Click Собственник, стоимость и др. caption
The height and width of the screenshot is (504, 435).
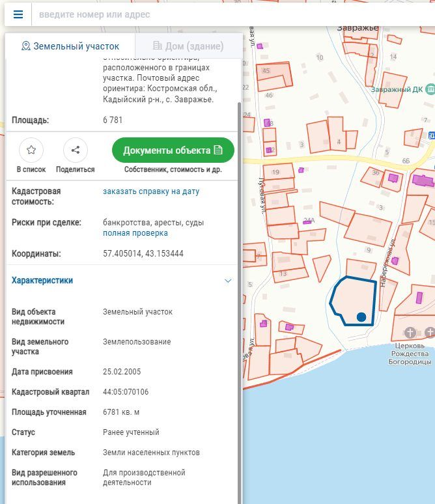pos(173,169)
